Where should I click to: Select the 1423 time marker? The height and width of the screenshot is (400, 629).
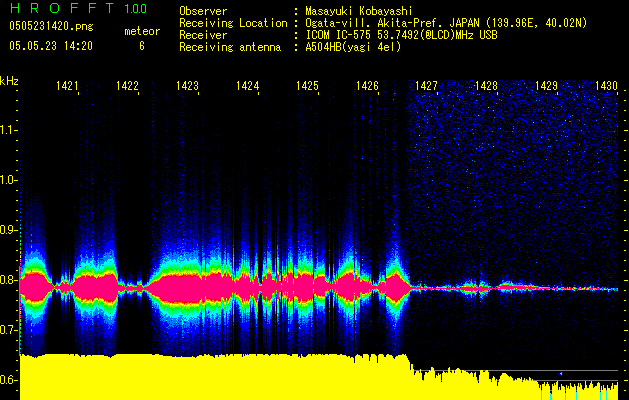coord(187,86)
